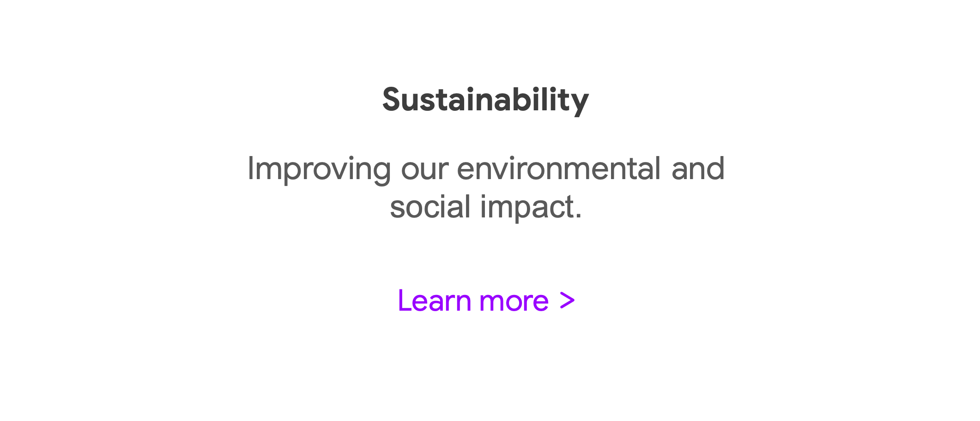Open the purple Learn more link
The width and height of the screenshot is (980, 421).
coord(486,301)
